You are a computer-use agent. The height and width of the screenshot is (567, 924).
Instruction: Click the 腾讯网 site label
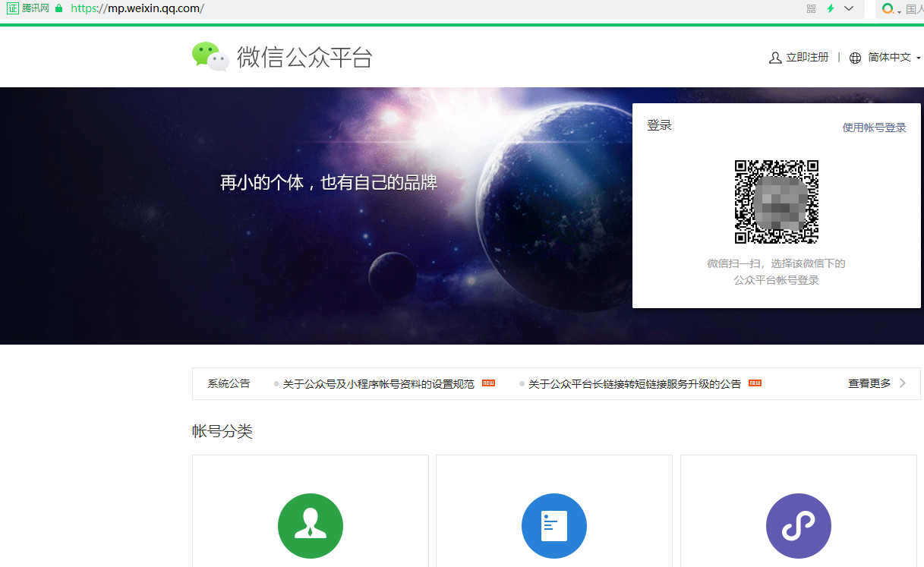(x=35, y=8)
